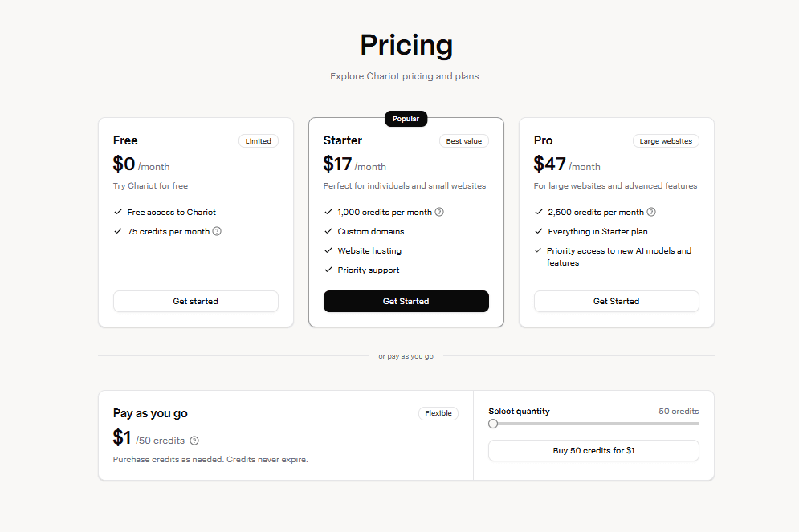Click the Best value tag on Starter
This screenshot has width=799, height=532.
[464, 141]
